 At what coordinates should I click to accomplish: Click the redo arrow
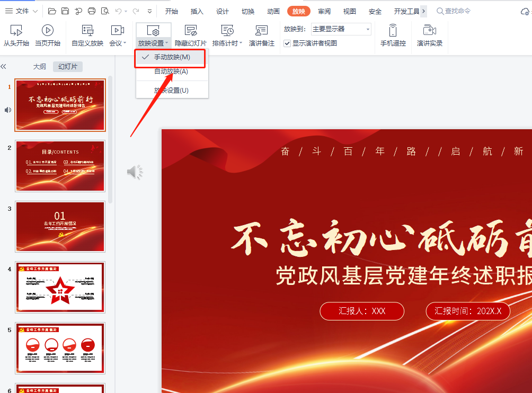coord(136,11)
